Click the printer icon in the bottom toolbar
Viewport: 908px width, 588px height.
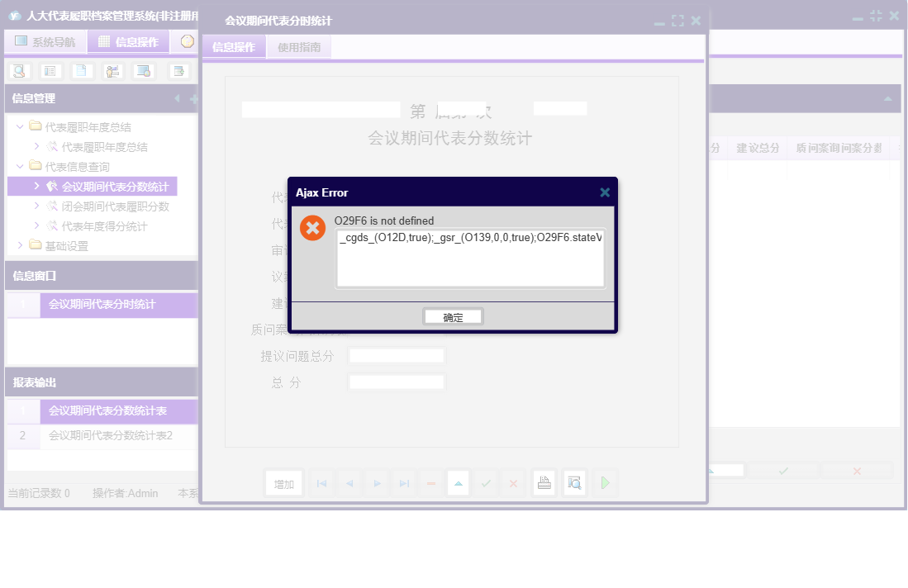[544, 482]
